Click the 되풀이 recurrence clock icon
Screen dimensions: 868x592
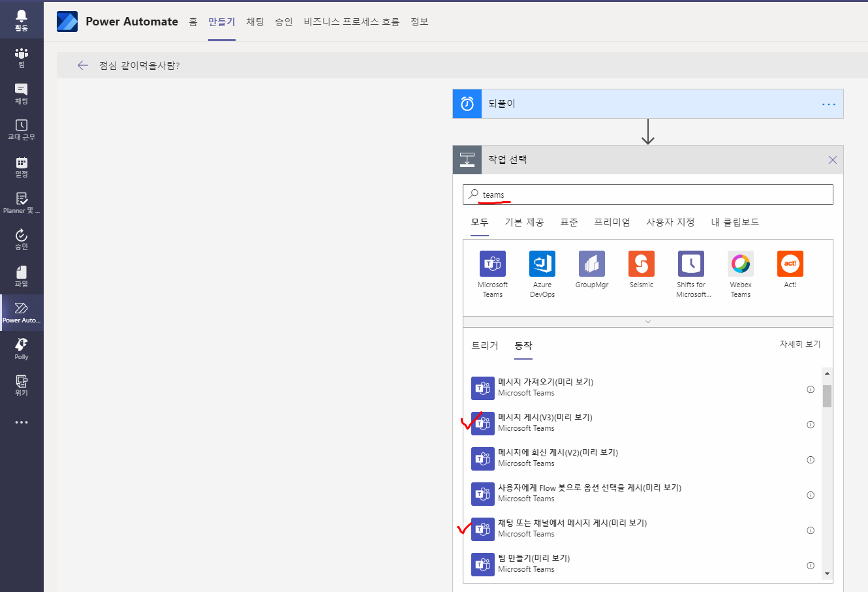pos(467,104)
